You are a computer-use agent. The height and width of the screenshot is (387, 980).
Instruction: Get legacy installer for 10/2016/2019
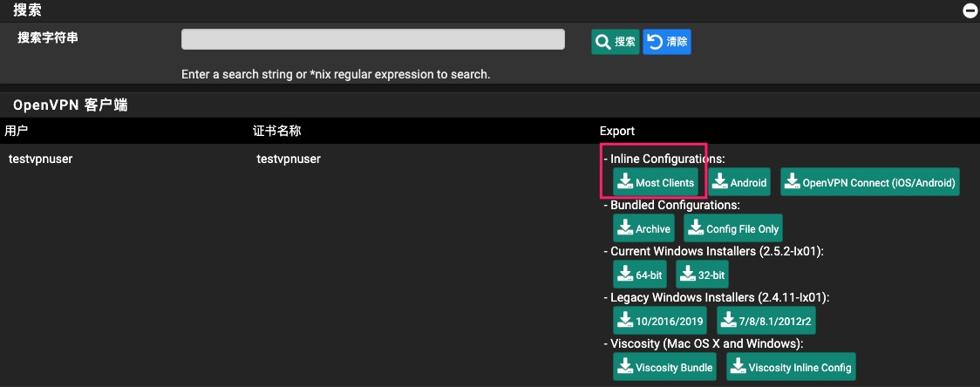click(x=659, y=322)
